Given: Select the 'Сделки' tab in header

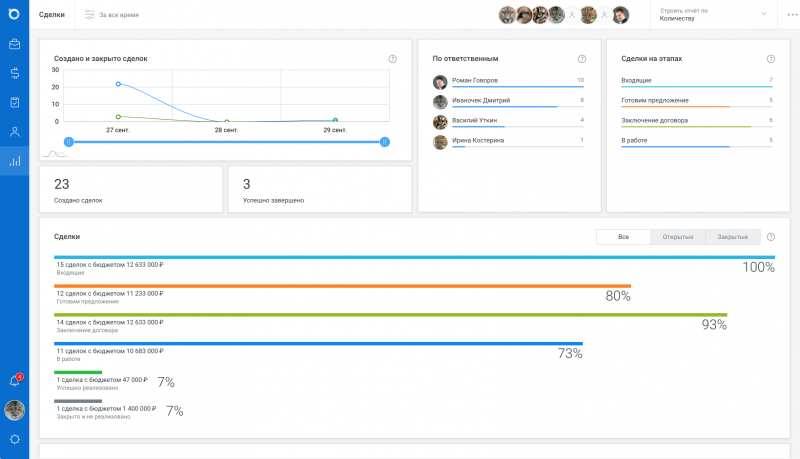Looking at the screenshot, I should [52, 15].
